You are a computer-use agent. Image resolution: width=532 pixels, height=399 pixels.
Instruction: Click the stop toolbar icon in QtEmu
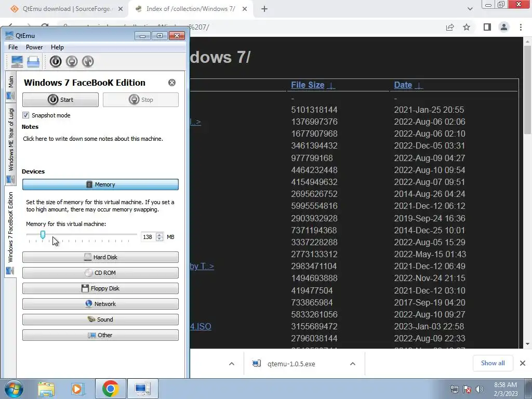[x=72, y=61]
